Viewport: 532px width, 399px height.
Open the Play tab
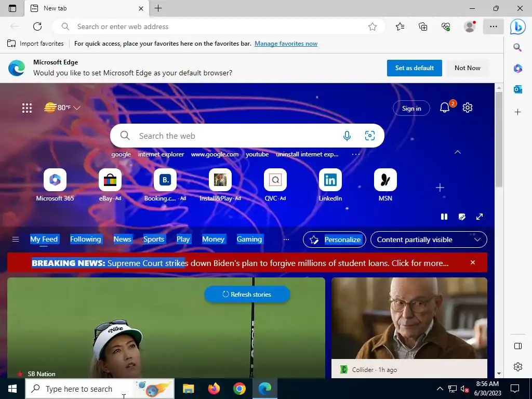click(x=183, y=239)
